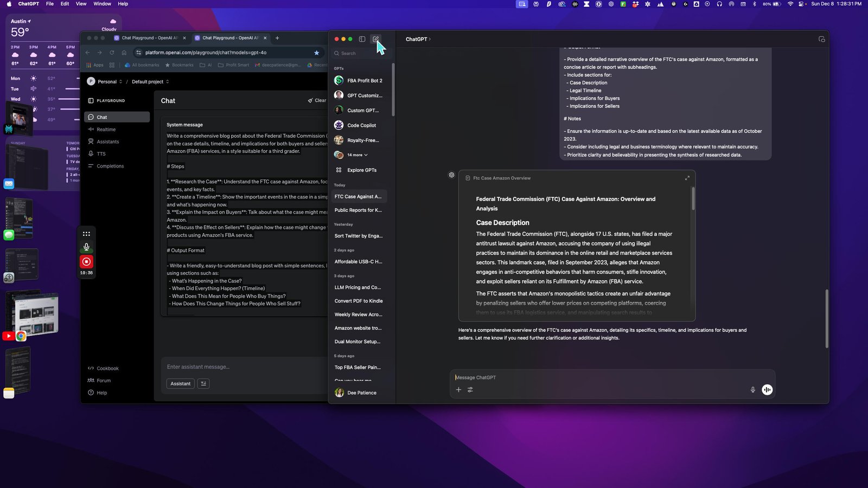
Task: Click Explore GPTs grid icon
Action: [339, 170]
